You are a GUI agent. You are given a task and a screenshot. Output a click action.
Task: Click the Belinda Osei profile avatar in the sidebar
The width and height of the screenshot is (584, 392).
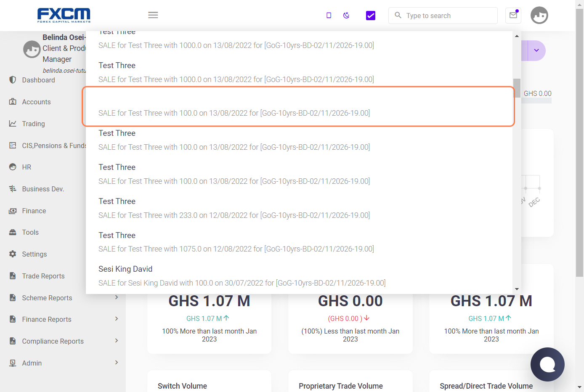coord(32,49)
